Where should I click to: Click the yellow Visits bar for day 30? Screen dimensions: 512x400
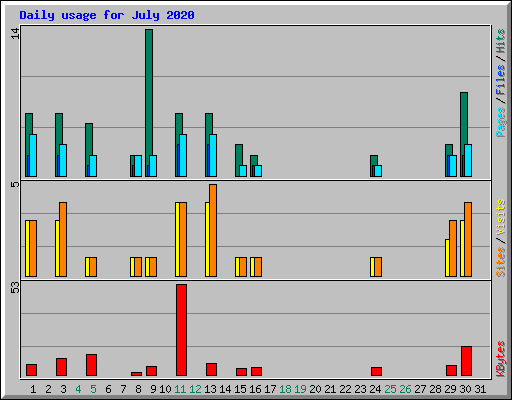(462, 248)
